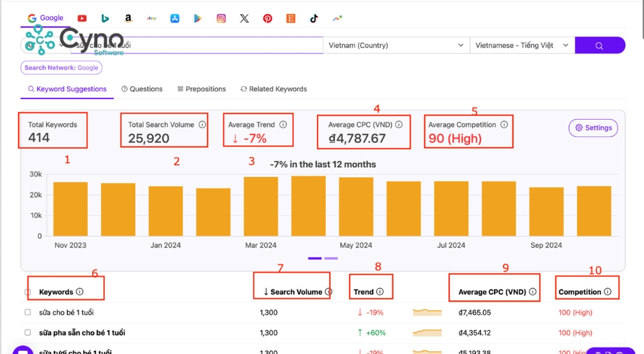The image size is (644, 354).
Task: Check the box for 'sữa cho bé 1 tuổi'
Action: (x=28, y=312)
